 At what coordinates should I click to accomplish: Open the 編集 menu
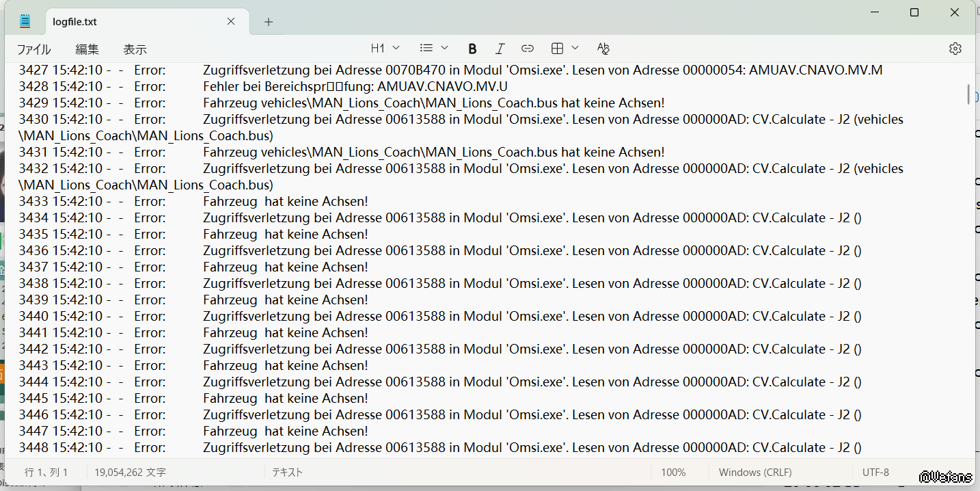[x=87, y=49]
